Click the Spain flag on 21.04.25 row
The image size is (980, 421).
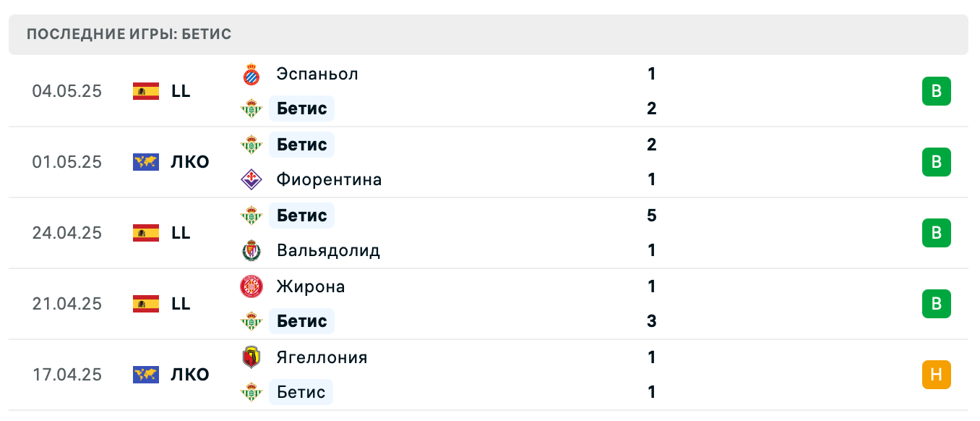[x=146, y=304]
